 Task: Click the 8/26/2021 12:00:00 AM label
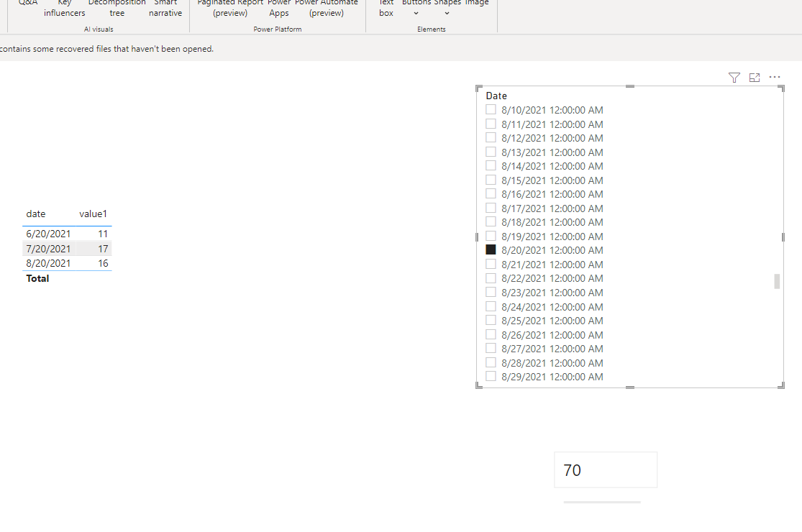point(552,335)
